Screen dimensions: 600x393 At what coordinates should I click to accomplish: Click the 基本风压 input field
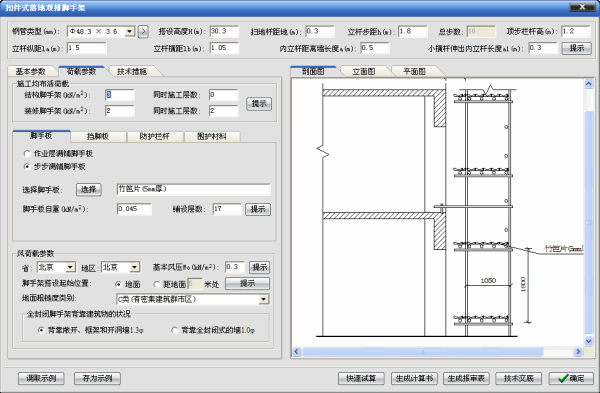point(235,267)
